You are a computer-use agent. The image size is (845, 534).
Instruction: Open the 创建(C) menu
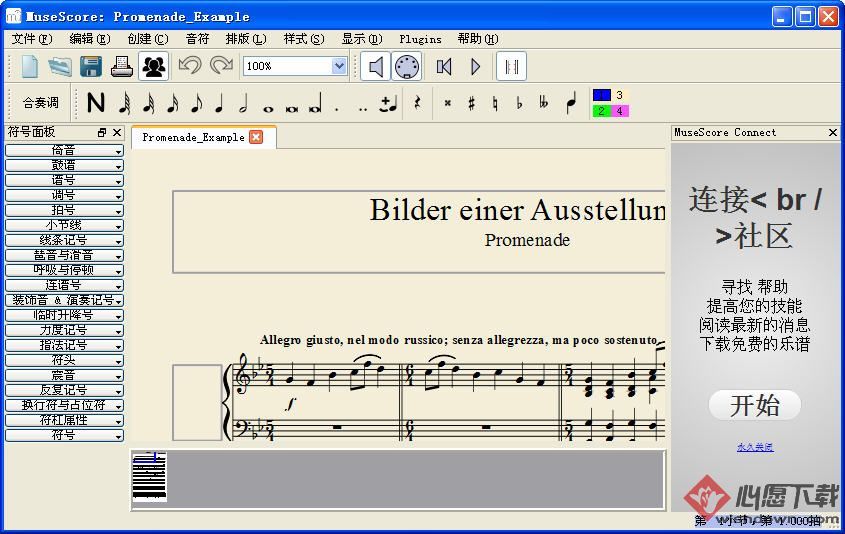(x=148, y=39)
